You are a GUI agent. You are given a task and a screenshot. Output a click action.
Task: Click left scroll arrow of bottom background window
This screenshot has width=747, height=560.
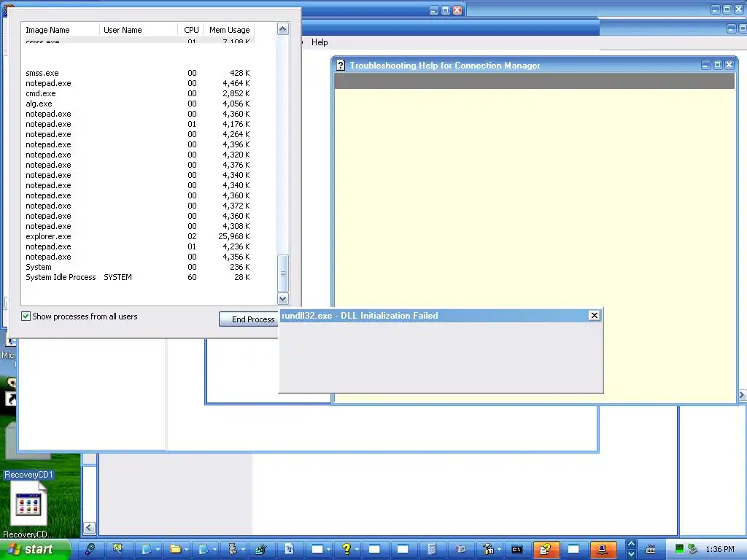[x=89, y=528]
